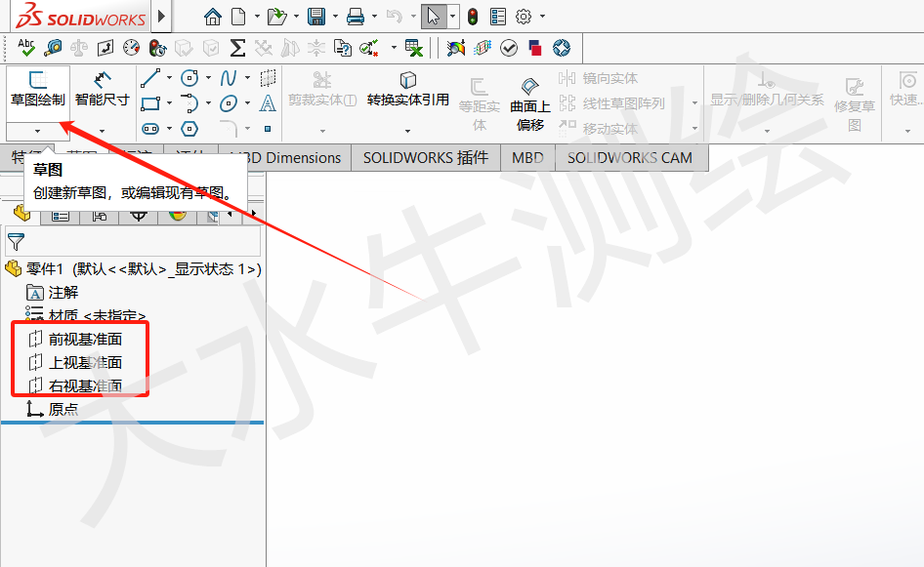Image resolution: width=924 pixels, height=567 pixels.
Task: Select the 剪裁实体 Trim Entities tool
Action: pyautogui.click(x=321, y=93)
